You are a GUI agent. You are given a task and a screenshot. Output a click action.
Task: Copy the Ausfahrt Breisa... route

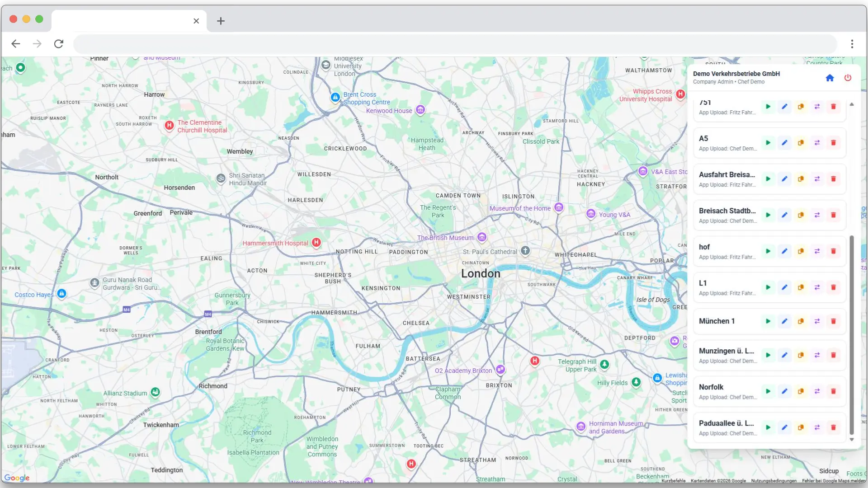pyautogui.click(x=801, y=179)
